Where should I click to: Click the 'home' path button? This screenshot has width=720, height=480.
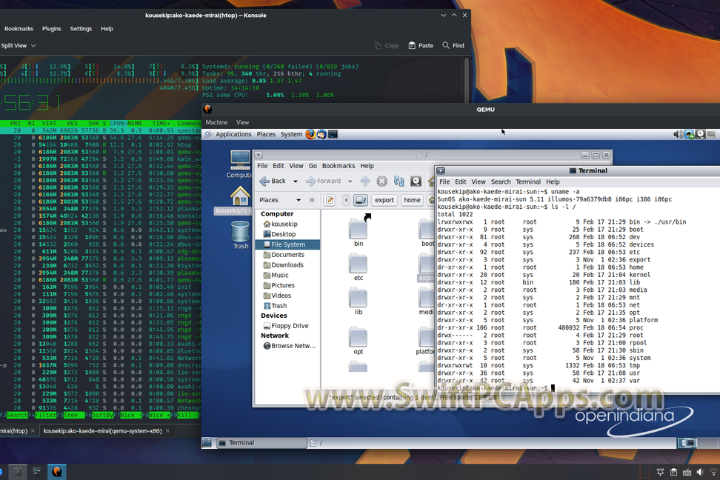tap(412, 200)
